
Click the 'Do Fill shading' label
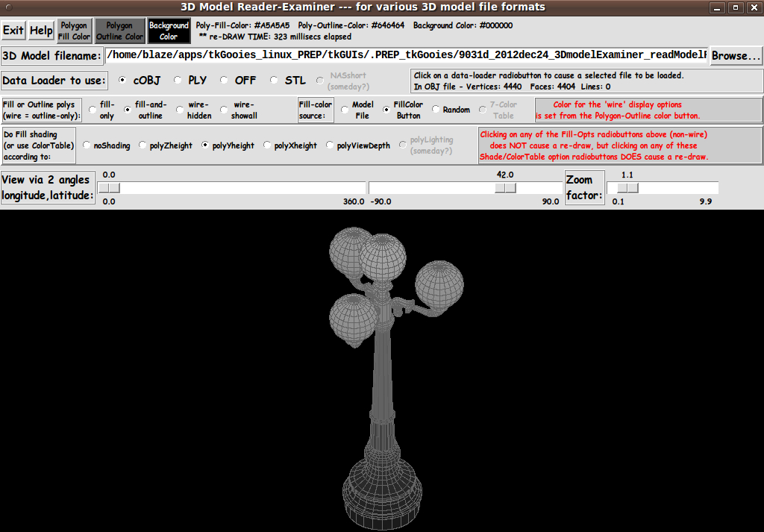(x=39, y=145)
